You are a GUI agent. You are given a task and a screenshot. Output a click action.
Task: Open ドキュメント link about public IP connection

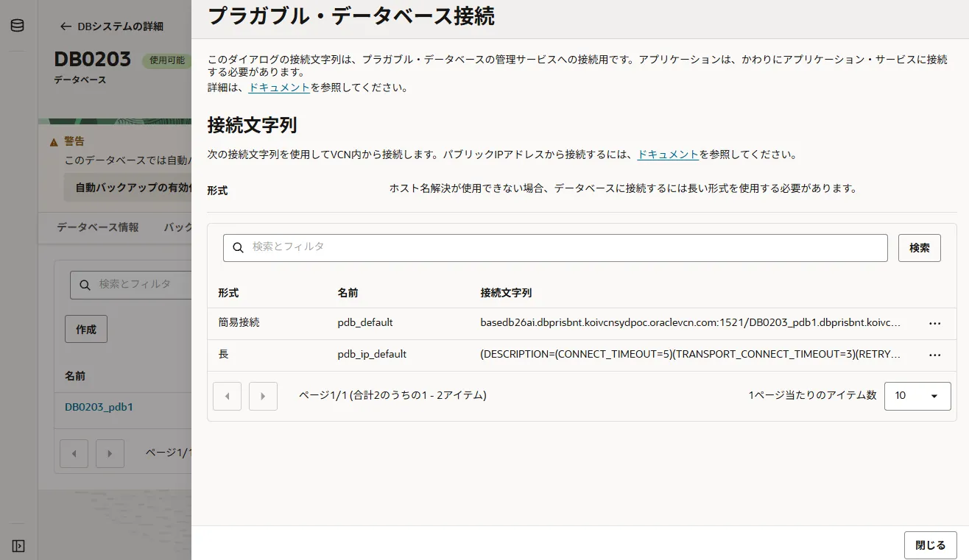point(667,155)
